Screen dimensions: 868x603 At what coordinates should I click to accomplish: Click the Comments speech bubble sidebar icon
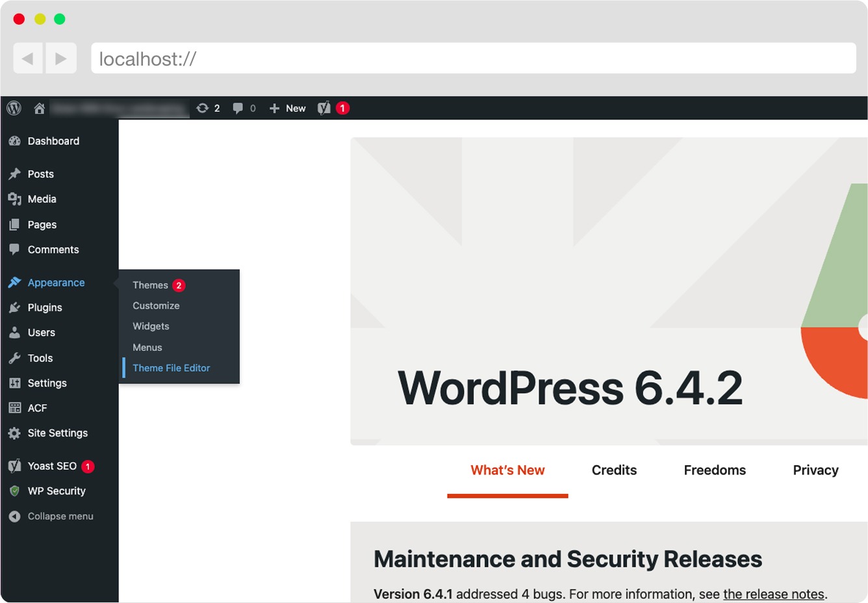tap(14, 250)
